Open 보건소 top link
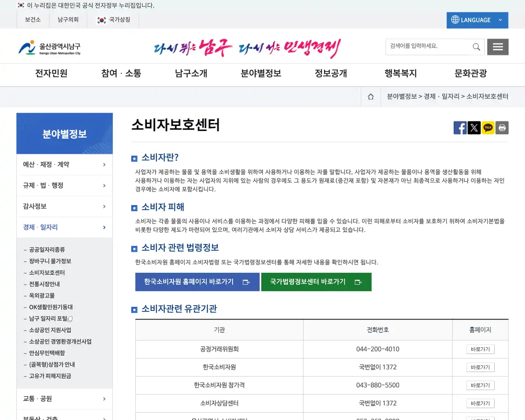The width and height of the screenshot is (525, 420). click(x=33, y=20)
